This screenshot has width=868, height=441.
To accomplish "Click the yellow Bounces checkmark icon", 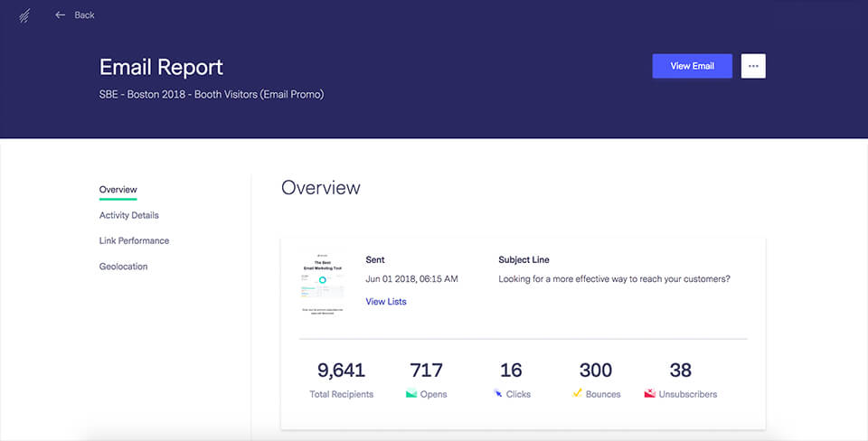I will click(578, 394).
